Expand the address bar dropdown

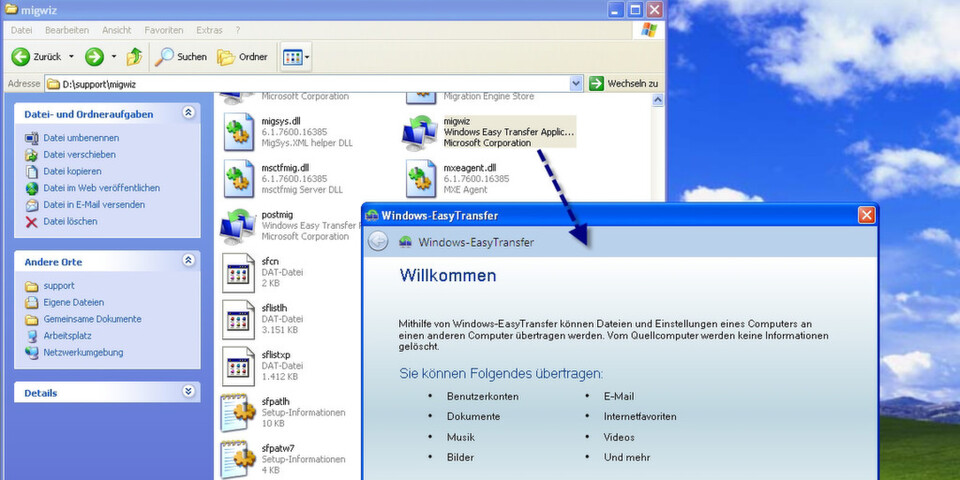(x=576, y=84)
